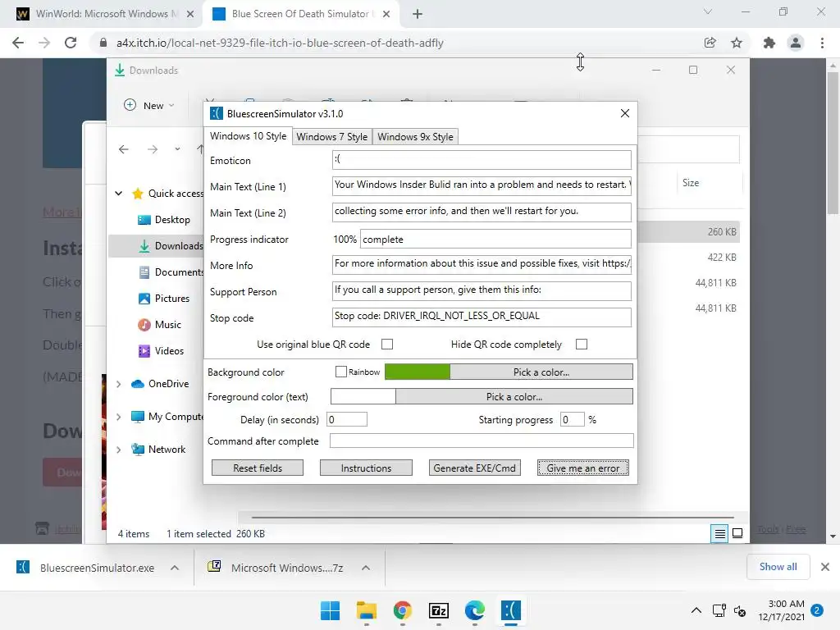Collapse the Quick access tree node
Screen dimensions: 840x630
point(119,194)
